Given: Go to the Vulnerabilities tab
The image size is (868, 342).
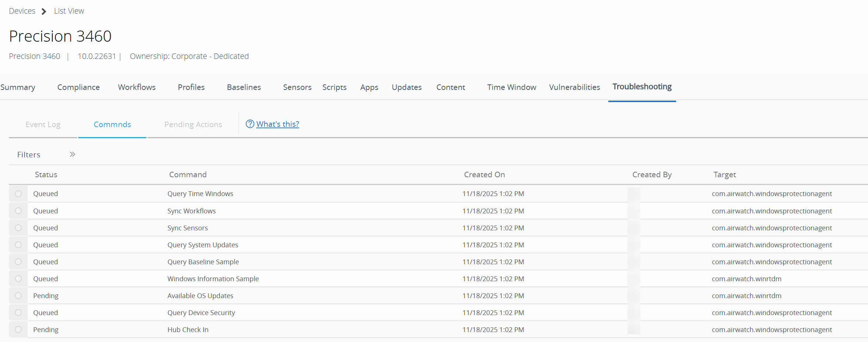Looking at the screenshot, I should click(x=574, y=87).
